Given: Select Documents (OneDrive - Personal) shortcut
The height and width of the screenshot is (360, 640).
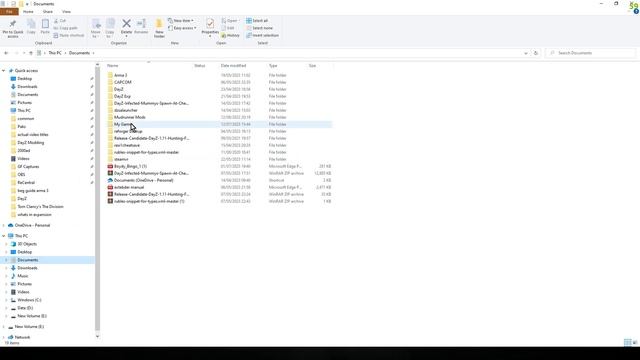Looking at the screenshot, I should [143, 180].
